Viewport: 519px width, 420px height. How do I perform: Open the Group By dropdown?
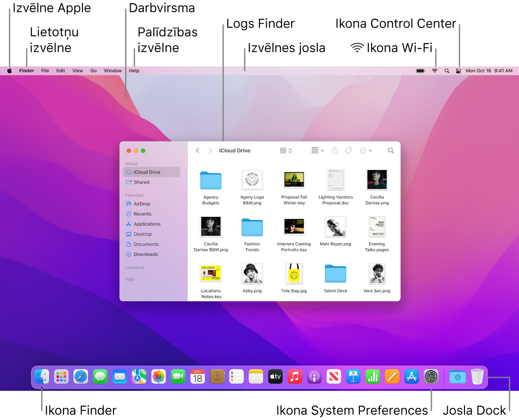318,151
